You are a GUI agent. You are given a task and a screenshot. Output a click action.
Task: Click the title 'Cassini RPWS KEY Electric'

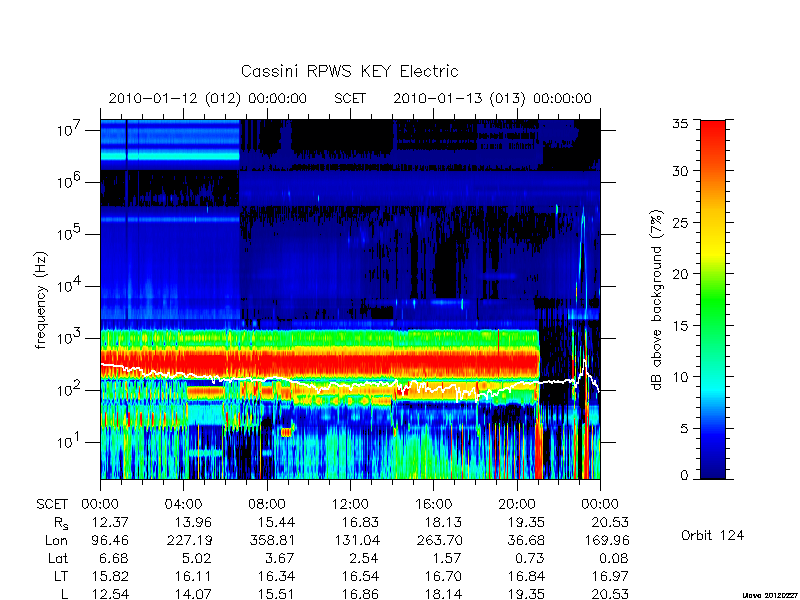tap(349, 71)
